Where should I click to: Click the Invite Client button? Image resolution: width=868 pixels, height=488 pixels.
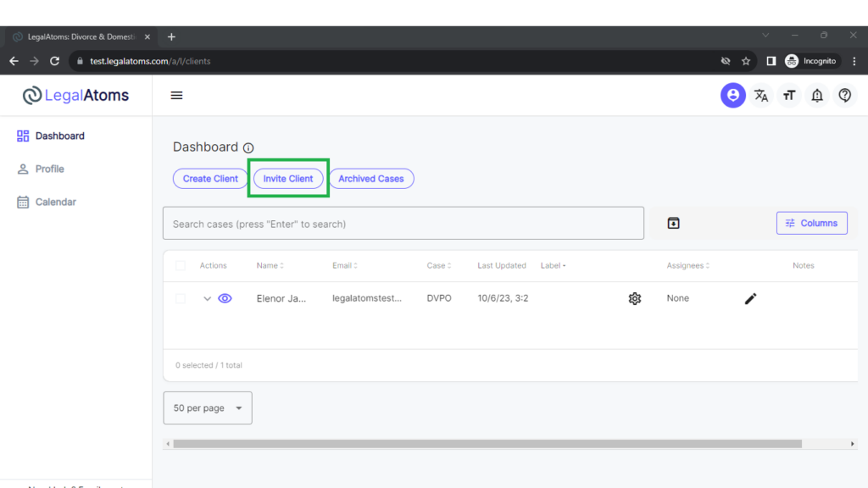pyautogui.click(x=288, y=179)
